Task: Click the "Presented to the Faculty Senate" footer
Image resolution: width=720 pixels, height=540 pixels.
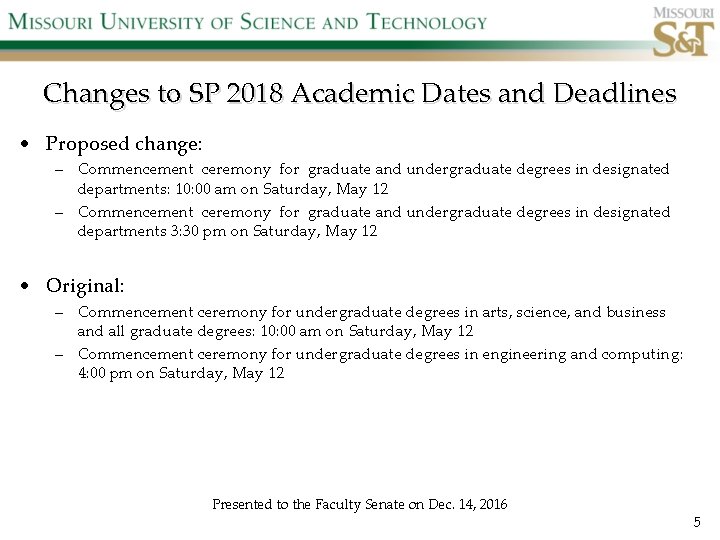Action: (x=359, y=504)
